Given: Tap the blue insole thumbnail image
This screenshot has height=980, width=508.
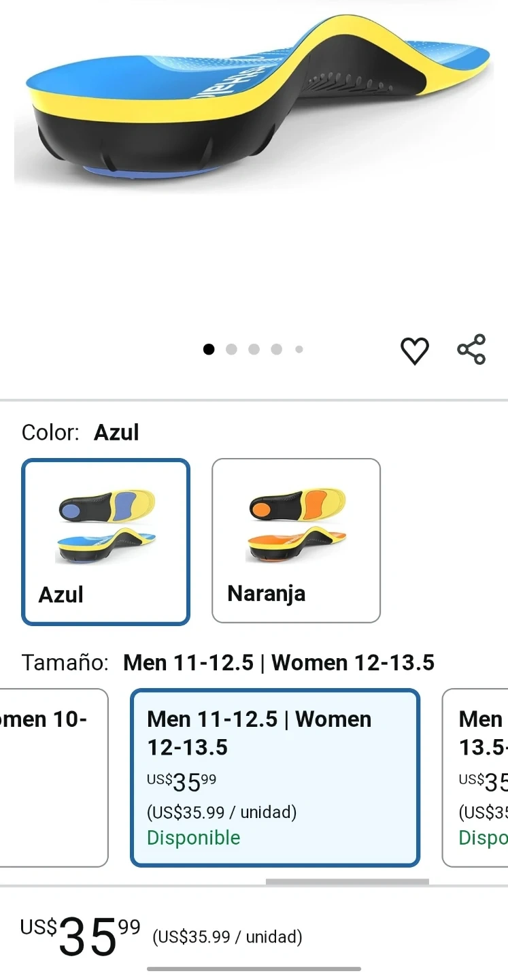Looking at the screenshot, I should [x=106, y=525].
